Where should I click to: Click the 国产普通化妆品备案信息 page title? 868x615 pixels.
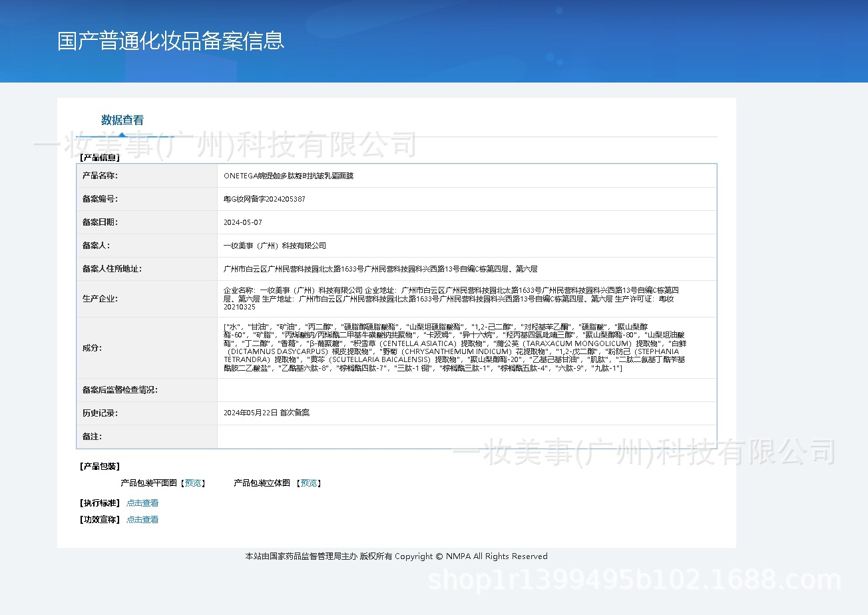point(171,41)
